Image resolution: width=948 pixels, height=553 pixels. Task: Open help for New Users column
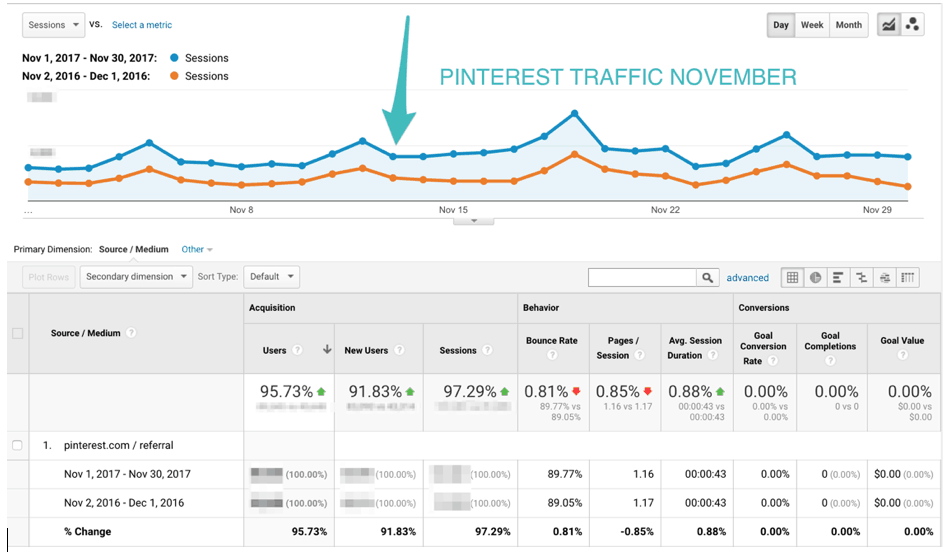(x=399, y=350)
